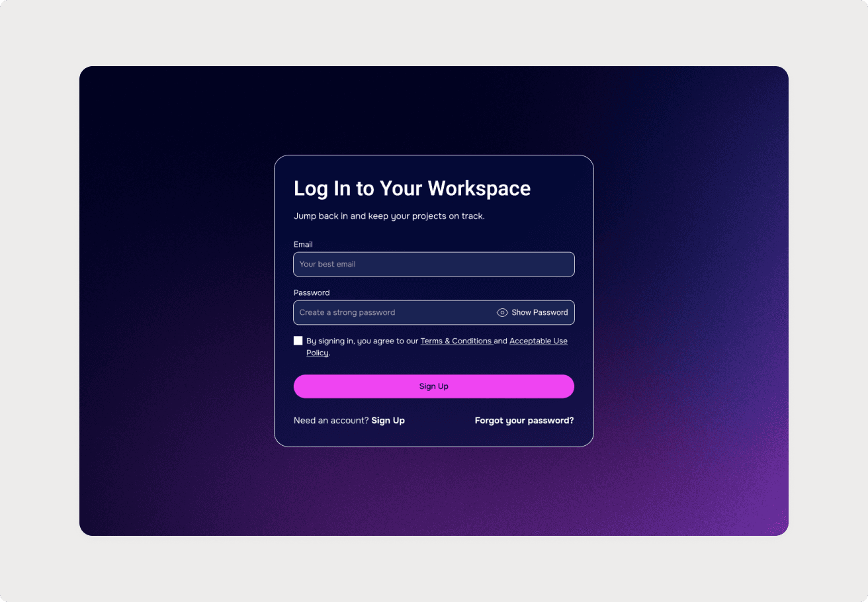Click the 'Log In to Your Workspace' heading

[412, 189]
